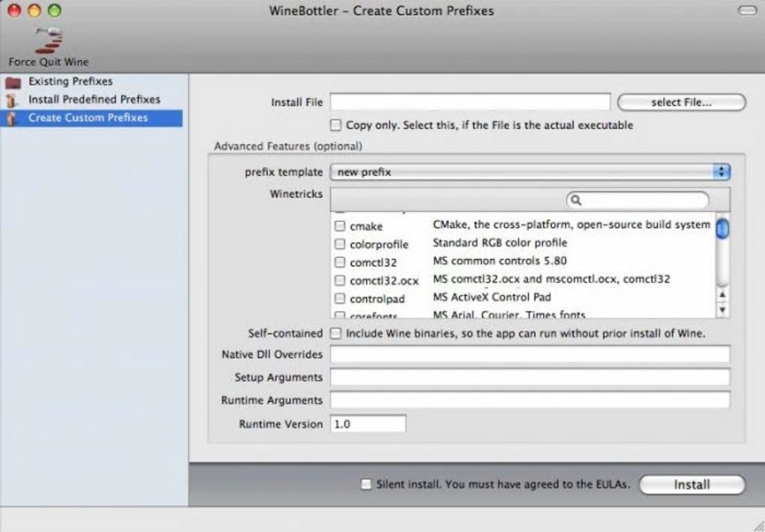This screenshot has width=765, height=532.
Task: Enable the controlpad checkbox
Action: (x=340, y=298)
